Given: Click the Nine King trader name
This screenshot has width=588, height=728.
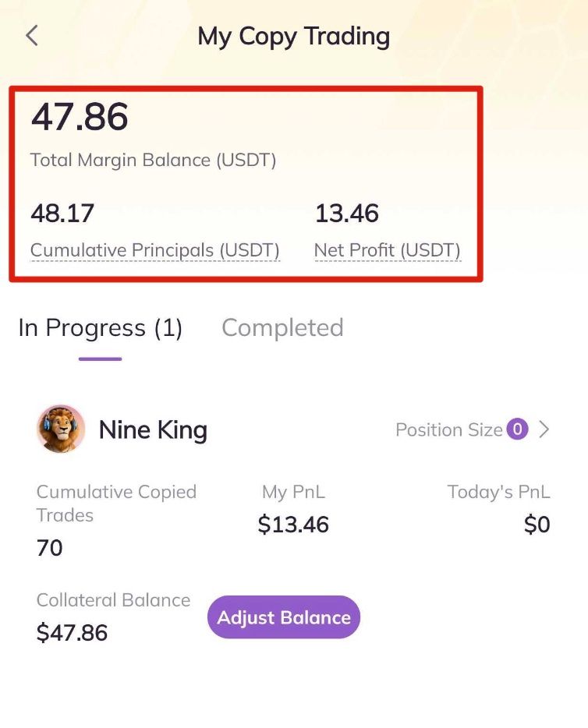Looking at the screenshot, I should click(153, 430).
